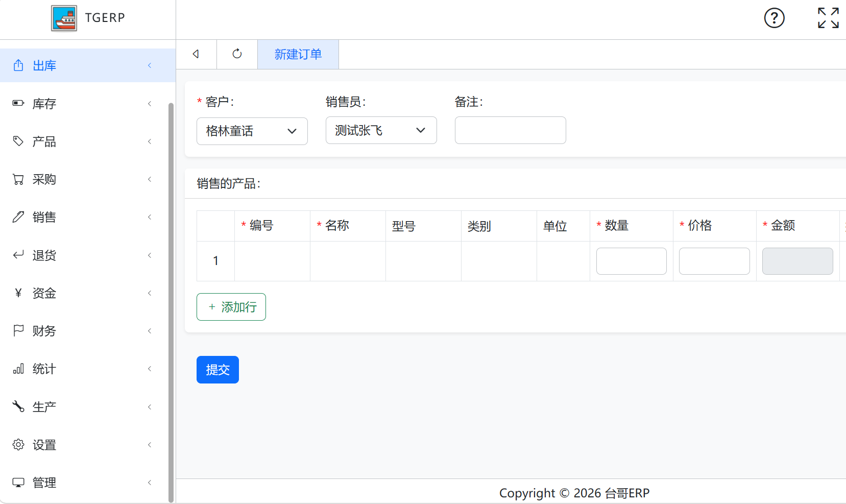This screenshot has width=846, height=504.
Task: Click the greyed 金额 field in row 1
Action: pyautogui.click(x=797, y=261)
